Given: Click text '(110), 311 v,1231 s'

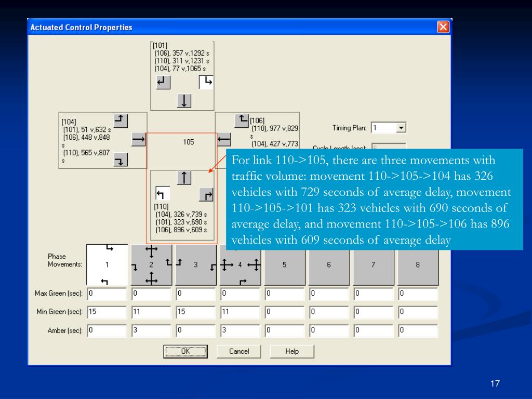Looking at the screenshot, I should pyautogui.click(x=182, y=61).
